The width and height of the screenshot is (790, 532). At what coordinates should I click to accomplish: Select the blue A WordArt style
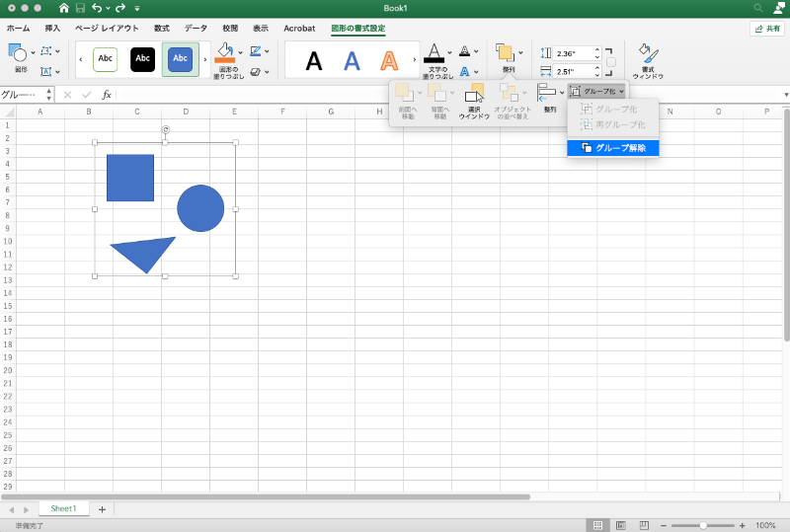click(x=352, y=61)
